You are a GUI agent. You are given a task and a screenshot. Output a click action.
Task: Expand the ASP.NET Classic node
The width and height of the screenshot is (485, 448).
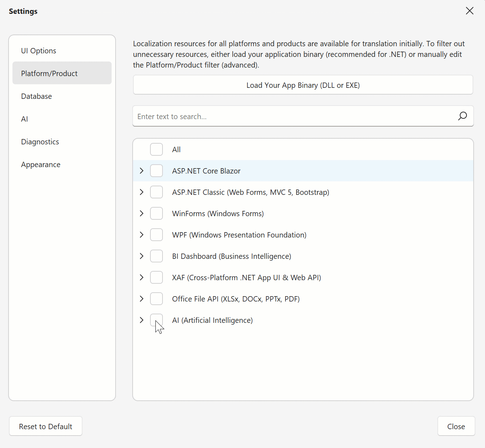coord(142,192)
